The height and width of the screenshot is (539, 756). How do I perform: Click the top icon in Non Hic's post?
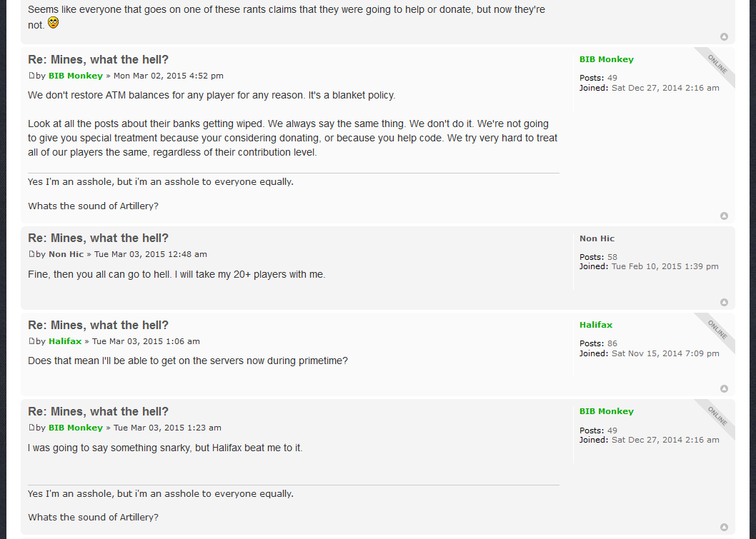coord(724,302)
